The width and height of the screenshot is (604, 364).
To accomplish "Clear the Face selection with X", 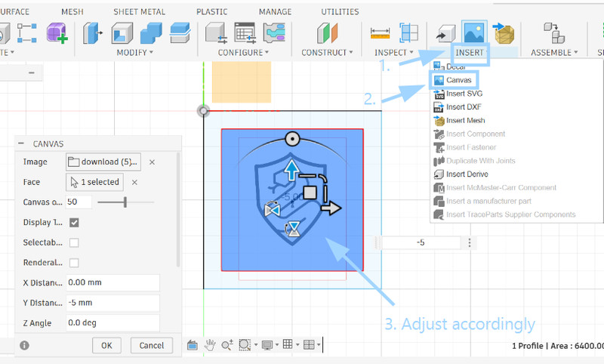I will click(x=134, y=182).
